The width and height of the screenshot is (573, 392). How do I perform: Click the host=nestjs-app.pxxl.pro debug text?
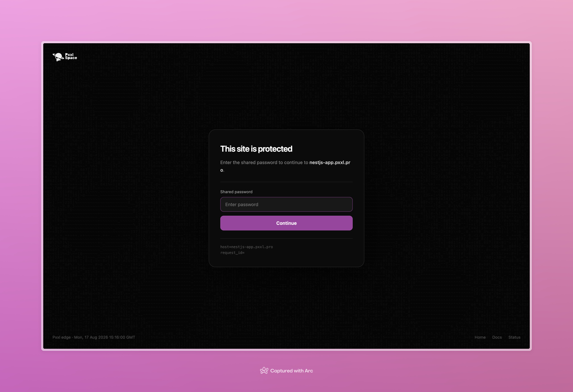pyautogui.click(x=247, y=247)
